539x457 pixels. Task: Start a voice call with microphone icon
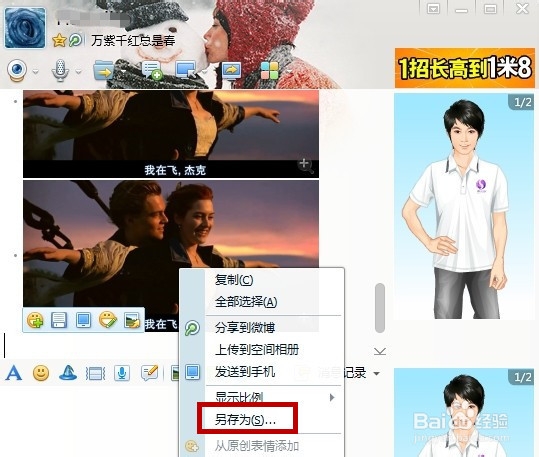60,70
